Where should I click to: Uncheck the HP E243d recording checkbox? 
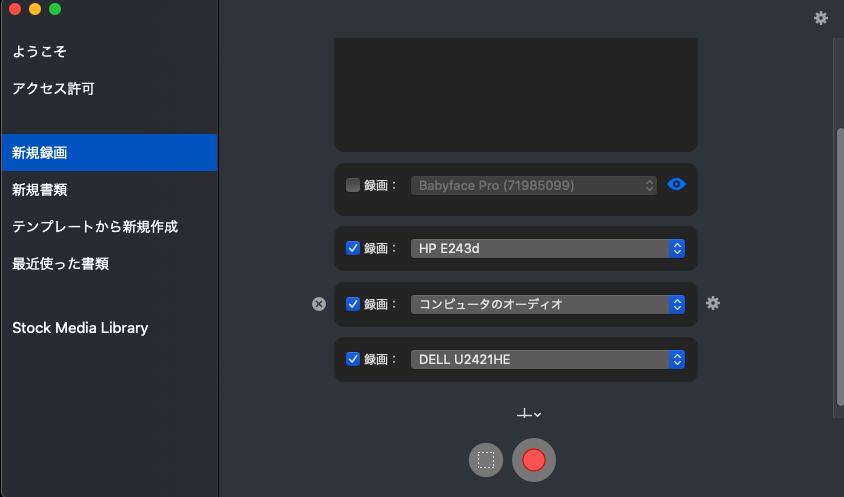click(x=352, y=248)
